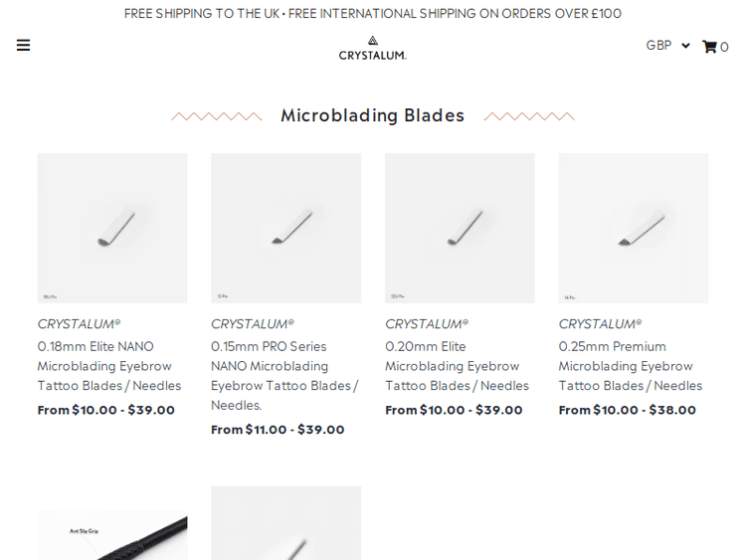Screen dimensions: 746x560
Task: Open 0.15mm PRO Series blade image
Action: coord(285,228)
